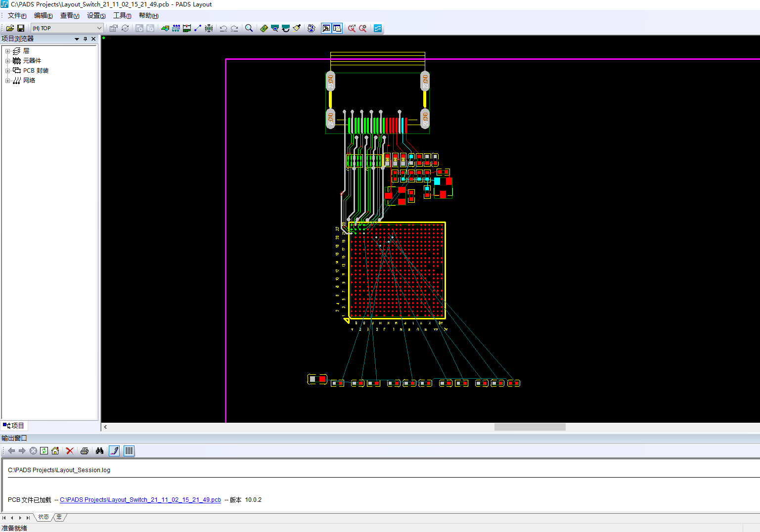Open the Properties toolbar icon
The height and width of the screenshot is (532, 760).
pos(113,28)
